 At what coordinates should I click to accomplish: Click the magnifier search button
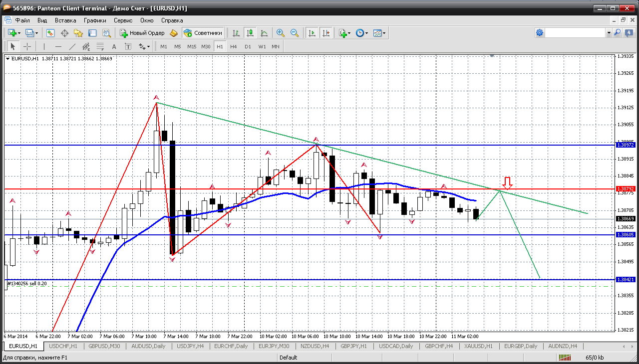click(x=618, y=33)
